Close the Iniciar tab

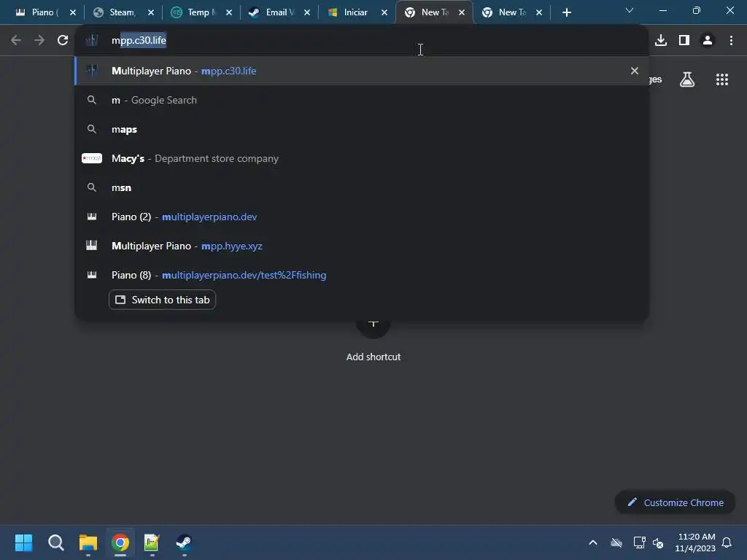(x=384, y=12)
